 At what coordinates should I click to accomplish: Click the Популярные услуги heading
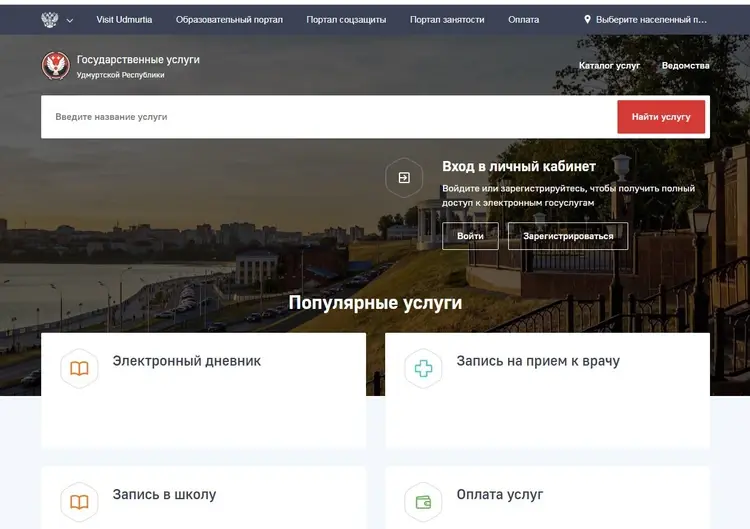pos(375,303)
